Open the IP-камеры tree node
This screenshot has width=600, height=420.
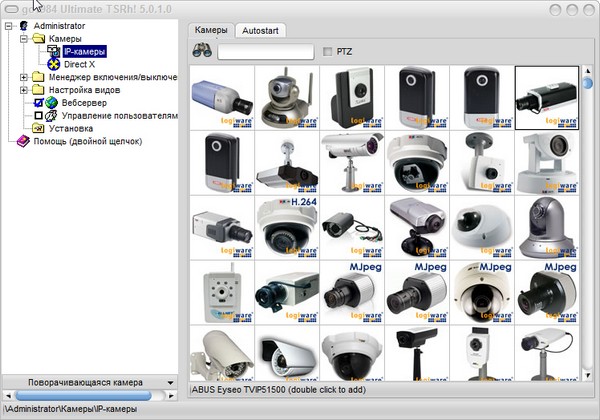(84, 51)
